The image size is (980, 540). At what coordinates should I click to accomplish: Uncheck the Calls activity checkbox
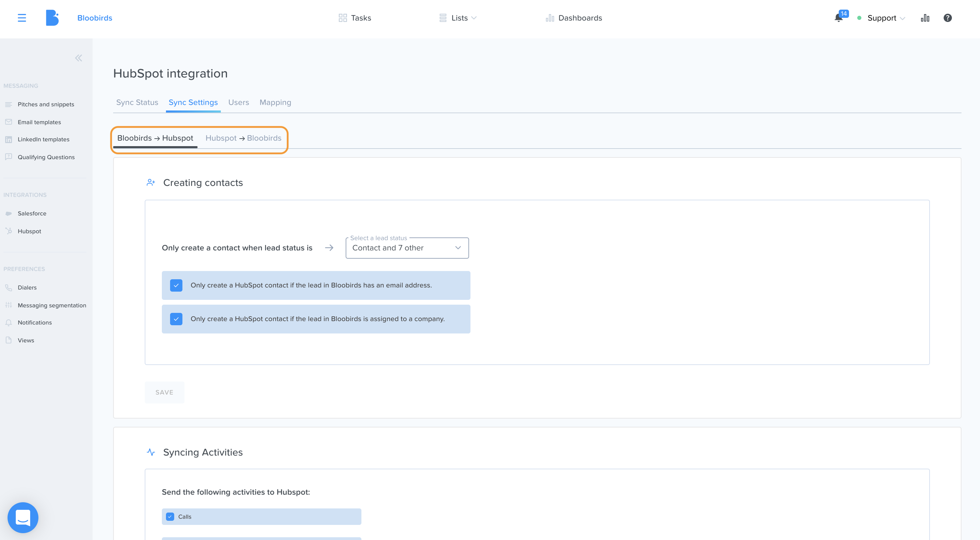[x=170, y=517]
